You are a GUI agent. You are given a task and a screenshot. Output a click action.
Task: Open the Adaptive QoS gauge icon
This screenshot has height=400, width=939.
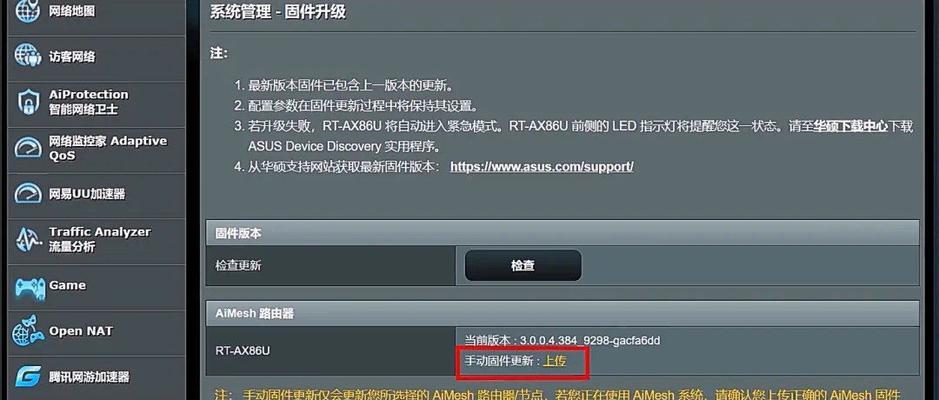click(x=28, y=149)
